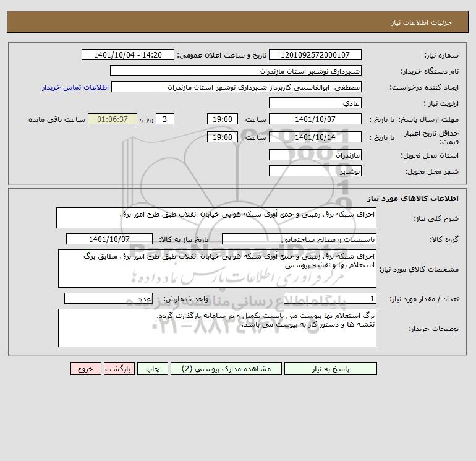
Task: Click the delivery city field نوشهر
Action: click(x=315, y=171)
